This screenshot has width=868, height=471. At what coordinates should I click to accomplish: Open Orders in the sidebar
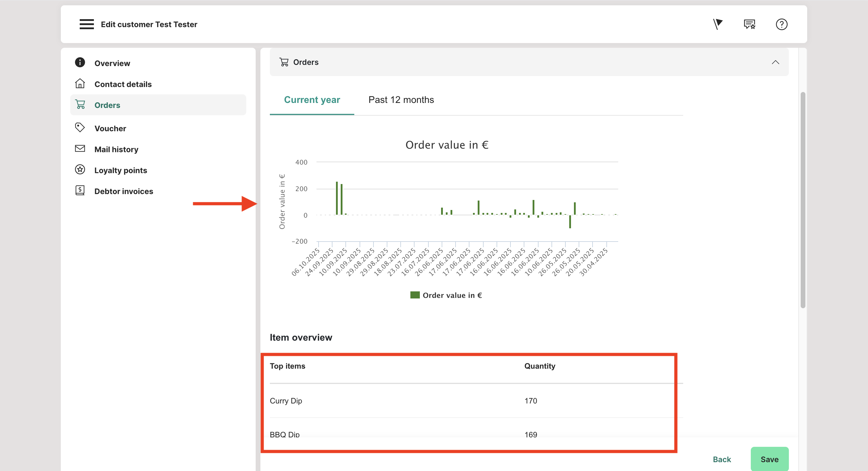tap(107, 105)
